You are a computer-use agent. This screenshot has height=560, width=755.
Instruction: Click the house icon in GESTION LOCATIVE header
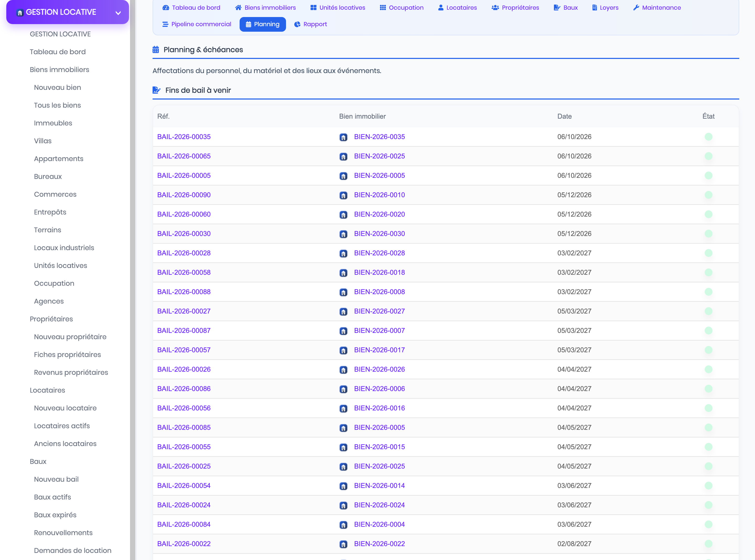(20, 13)
